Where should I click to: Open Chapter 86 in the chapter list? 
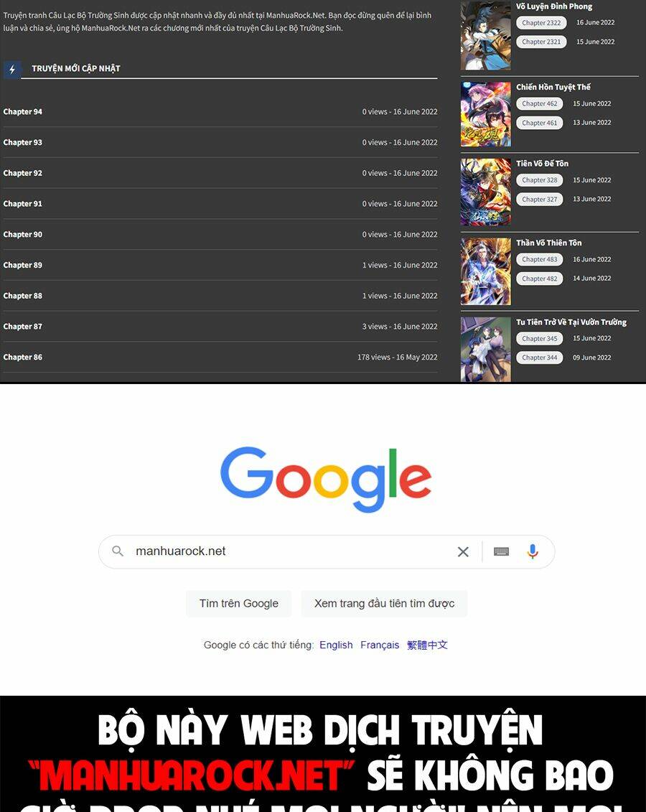23,357
